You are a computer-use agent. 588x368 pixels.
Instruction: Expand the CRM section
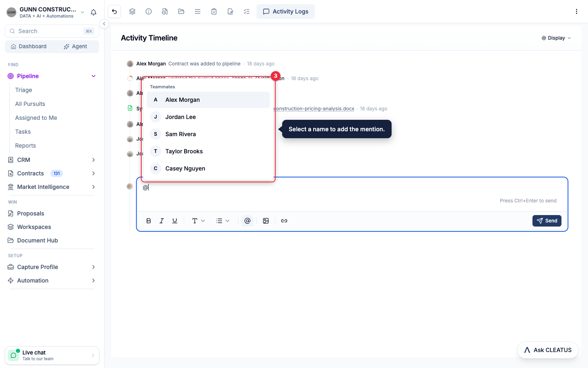coord(94,160)
